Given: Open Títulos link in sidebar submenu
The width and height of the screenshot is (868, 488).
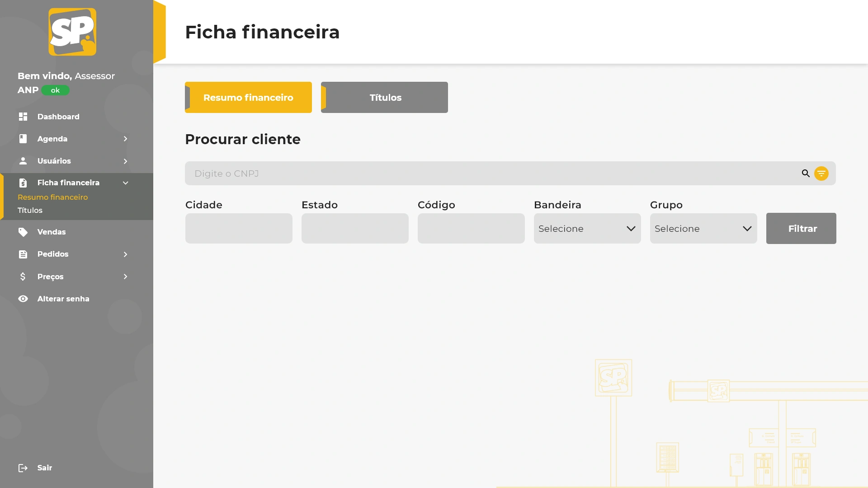Looking at the screenshot, I should click(x=30, y=211).
